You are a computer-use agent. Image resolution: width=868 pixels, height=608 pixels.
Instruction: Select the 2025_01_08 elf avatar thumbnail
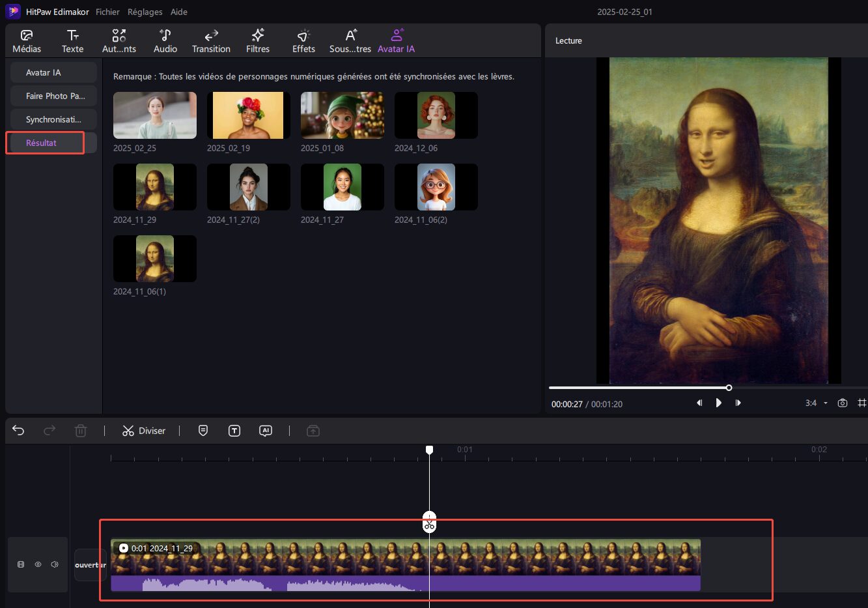343,115
